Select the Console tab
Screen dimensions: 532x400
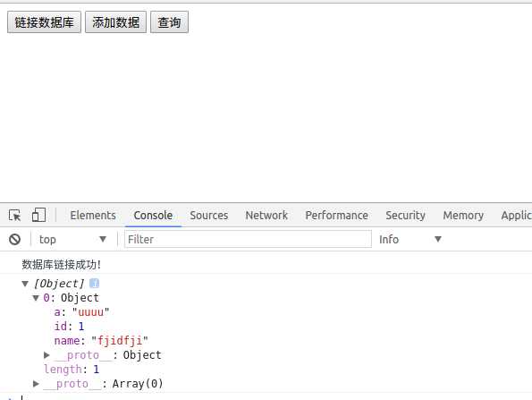point(153,216)
